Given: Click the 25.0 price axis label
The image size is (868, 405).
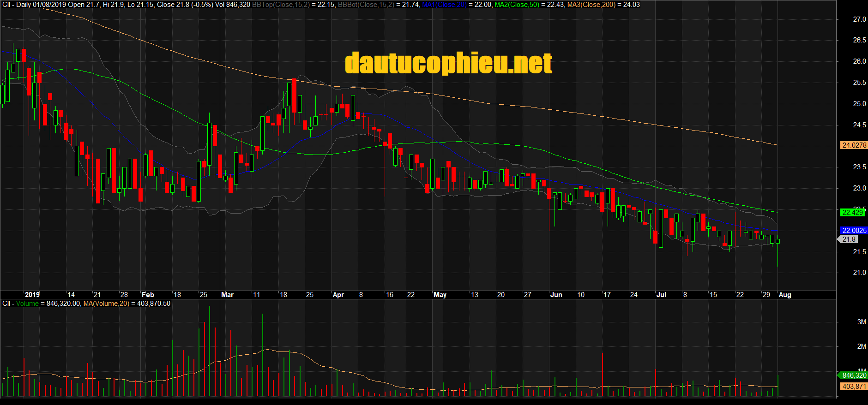Looking at the screenshot, I should pyautogui.click(x=859, y=104).
